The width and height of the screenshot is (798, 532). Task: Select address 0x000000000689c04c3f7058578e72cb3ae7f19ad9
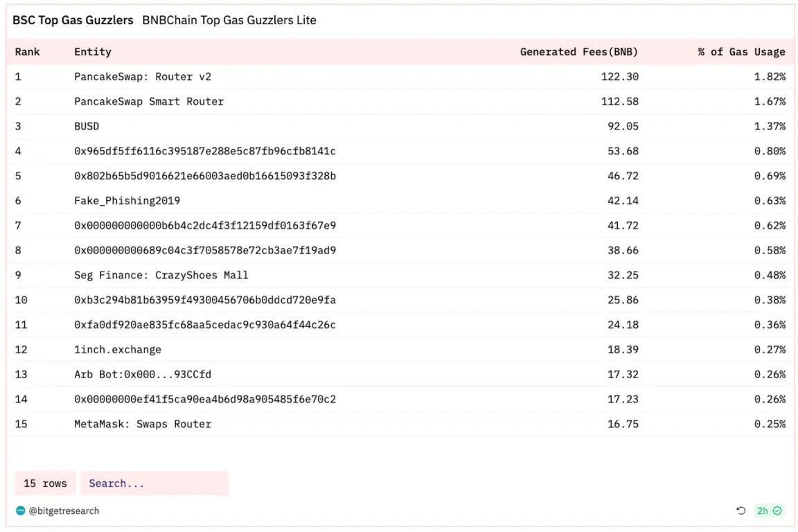point(205,251)
